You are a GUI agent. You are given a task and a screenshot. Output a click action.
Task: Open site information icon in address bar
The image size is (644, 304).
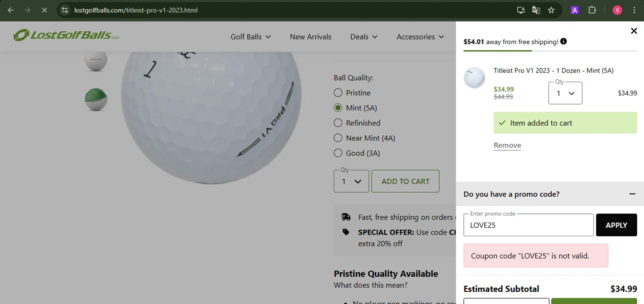click(65, 10)
